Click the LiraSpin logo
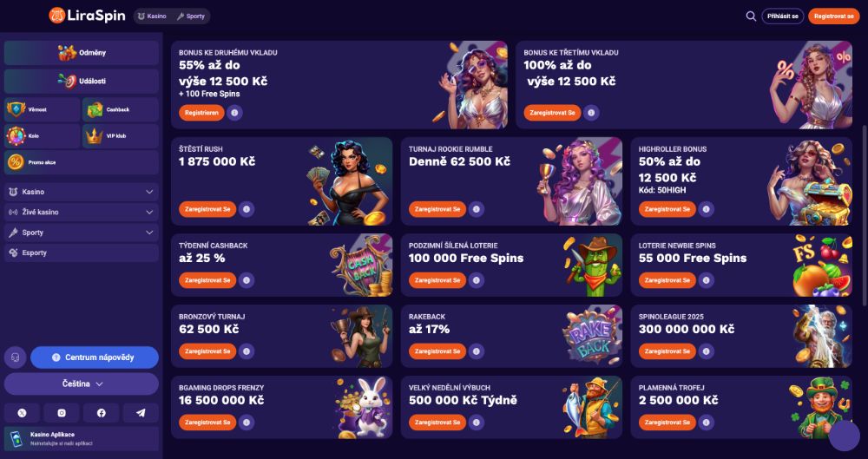Viewport: 868px width, 459px height. pyautogui.click(x=87, y=16)
